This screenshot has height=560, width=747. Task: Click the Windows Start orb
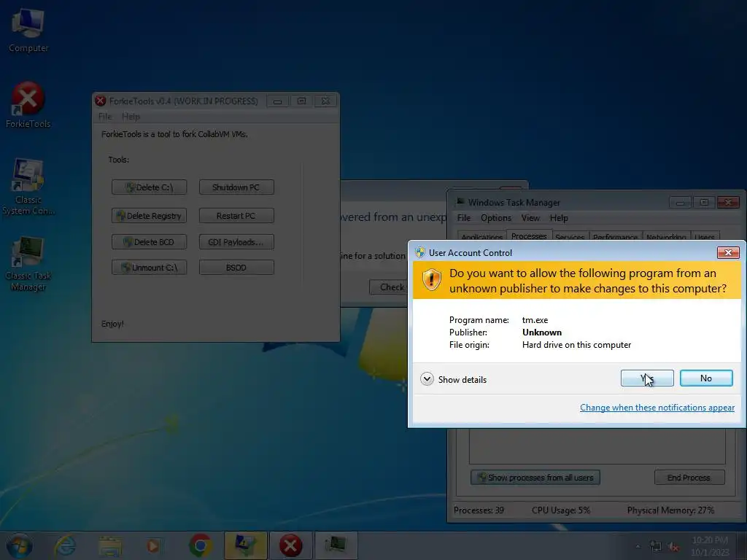(x=19, y=545)
